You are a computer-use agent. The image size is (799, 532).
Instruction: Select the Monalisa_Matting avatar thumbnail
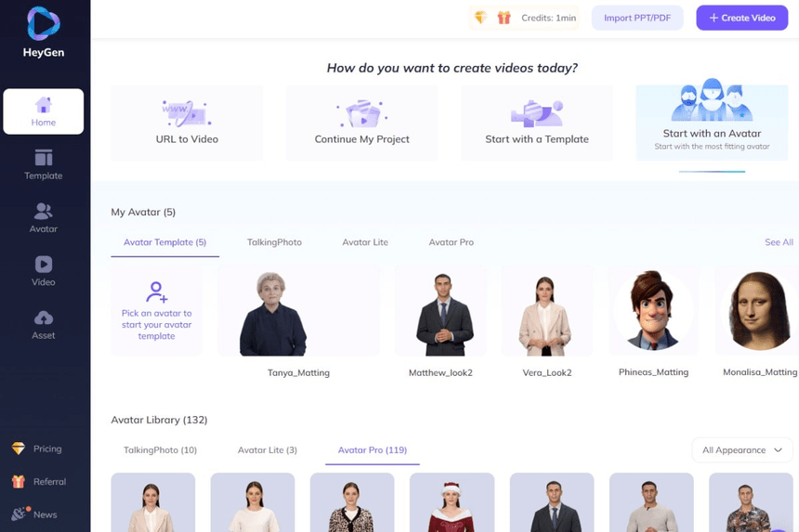pyautogui.click(x=756, y=310)
